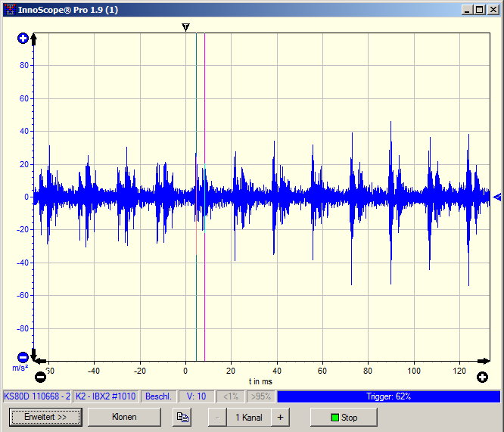Click the black plus zoom icon on the time axis
The image size is (504, 432).
click(482, 377)
